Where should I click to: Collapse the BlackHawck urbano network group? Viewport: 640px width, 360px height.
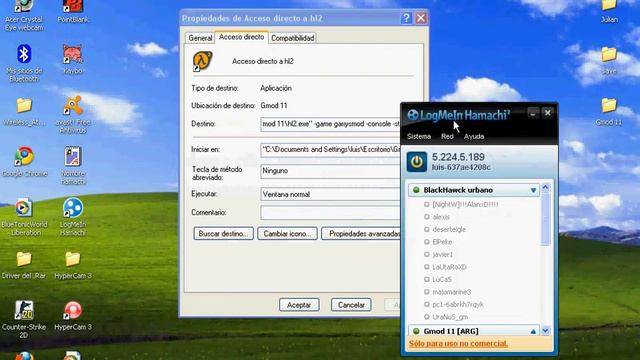pyautogui.click(x=533, y=190)
